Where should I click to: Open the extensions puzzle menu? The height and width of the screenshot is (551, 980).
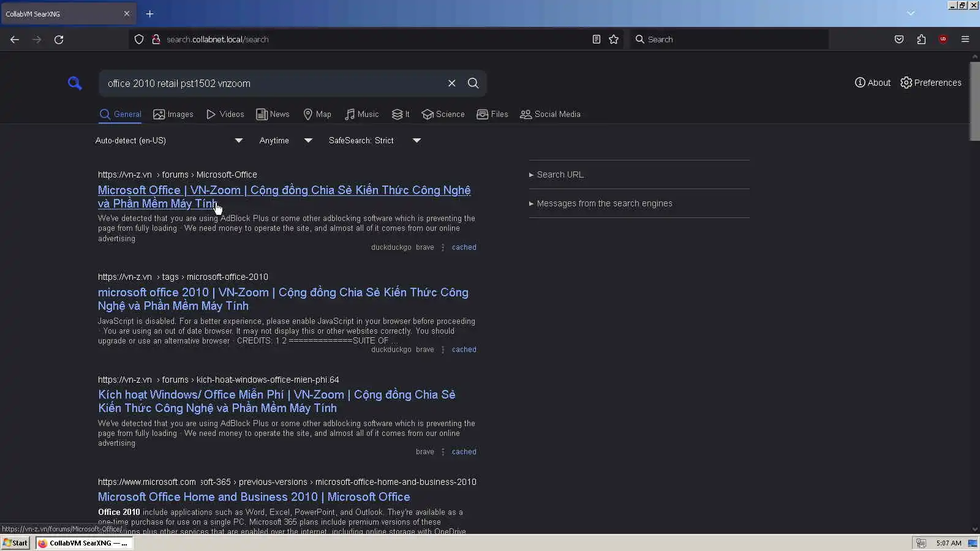pos(921,39)
